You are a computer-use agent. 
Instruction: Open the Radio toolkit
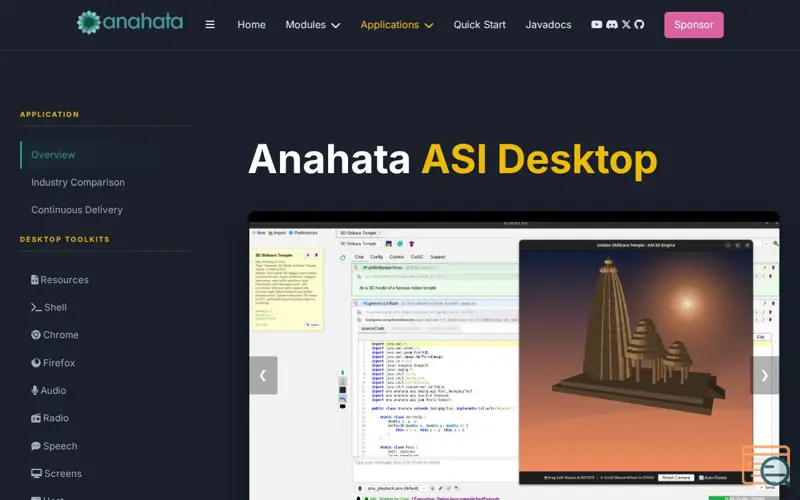[49, 418]
